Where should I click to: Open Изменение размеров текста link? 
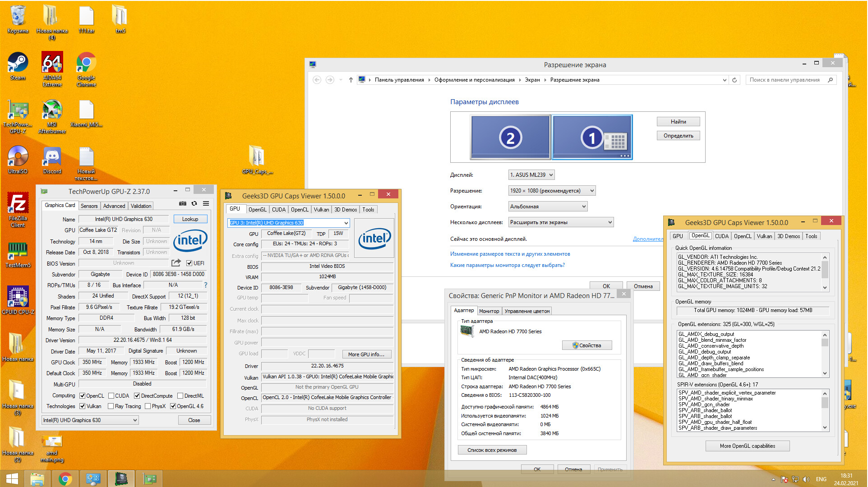click(x=510, y=254)
